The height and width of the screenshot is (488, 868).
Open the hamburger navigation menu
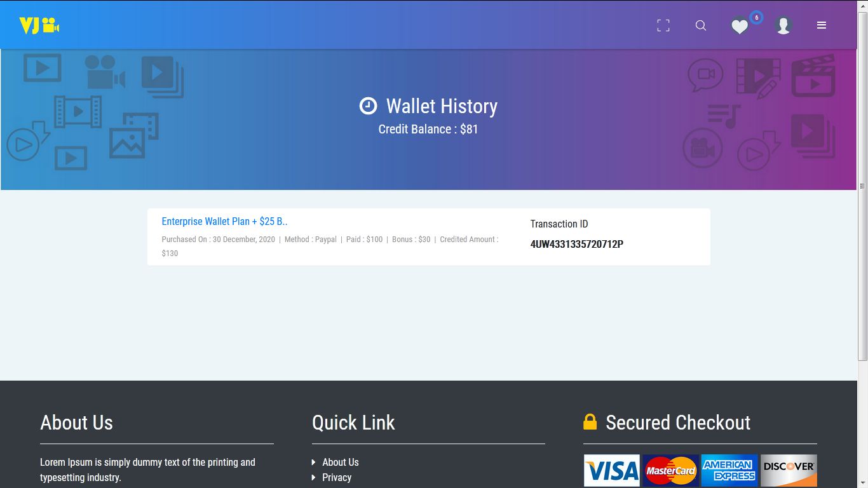pyautogui.click(x=822, y=25)
